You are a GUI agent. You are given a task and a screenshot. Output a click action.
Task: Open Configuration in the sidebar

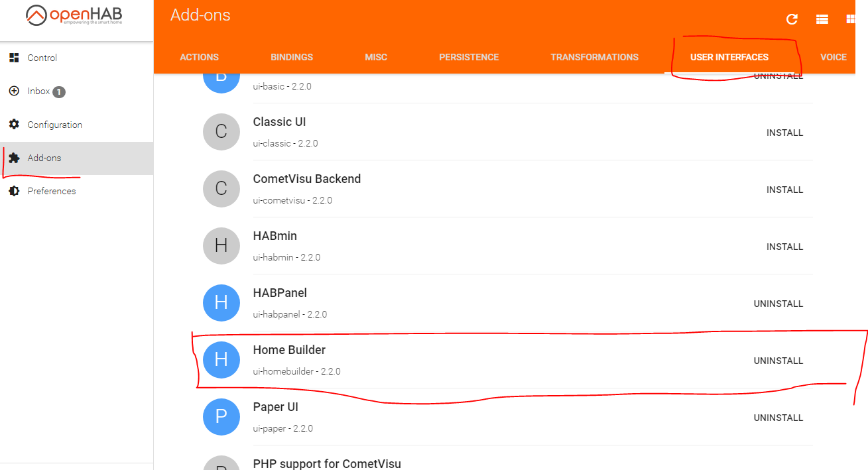77,125
